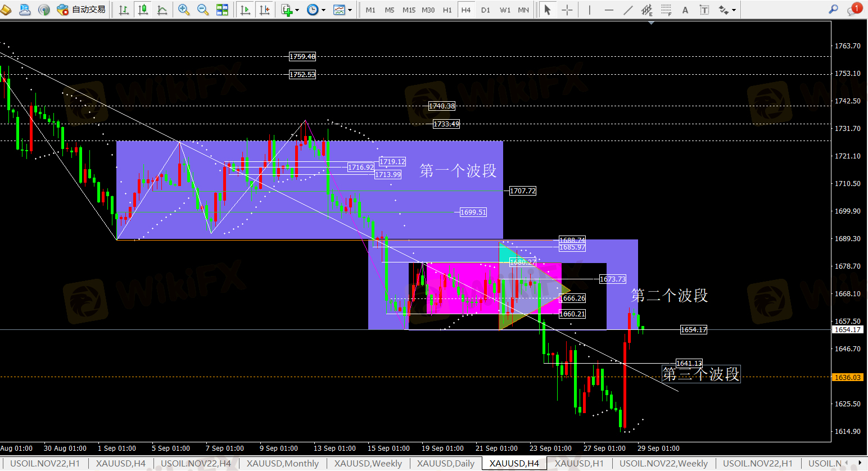Expand the arrows objects dropdown
The width and height of the screenshot is (868, 471).
point(727,10)
